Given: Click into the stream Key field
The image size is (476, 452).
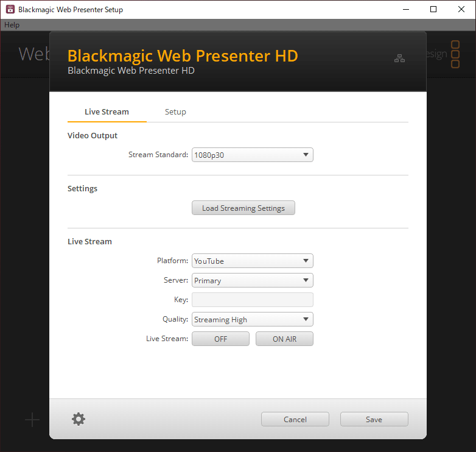Looking at the screenshot, I should pyautogui.click(x=252, y=300).
